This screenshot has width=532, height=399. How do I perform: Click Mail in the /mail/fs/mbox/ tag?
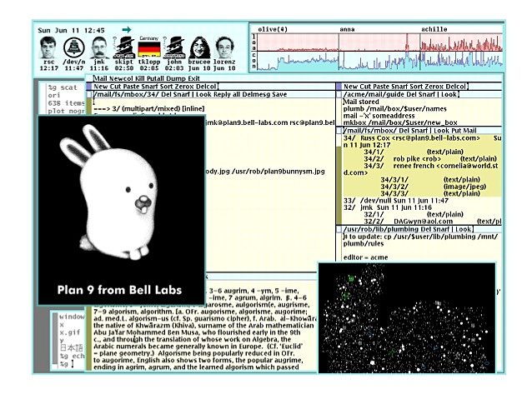click(x=470, y=131)
